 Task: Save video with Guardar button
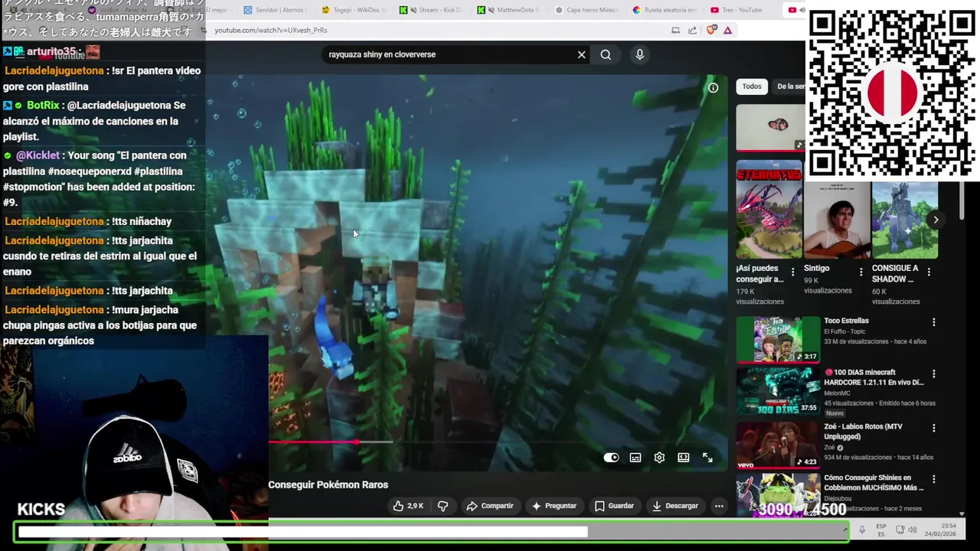(x=614, y=506)
